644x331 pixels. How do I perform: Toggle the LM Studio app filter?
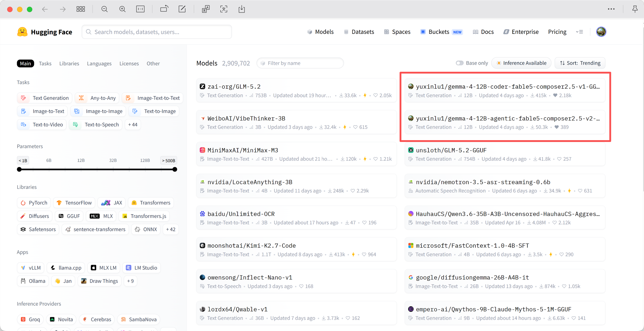tap(141, 268)
